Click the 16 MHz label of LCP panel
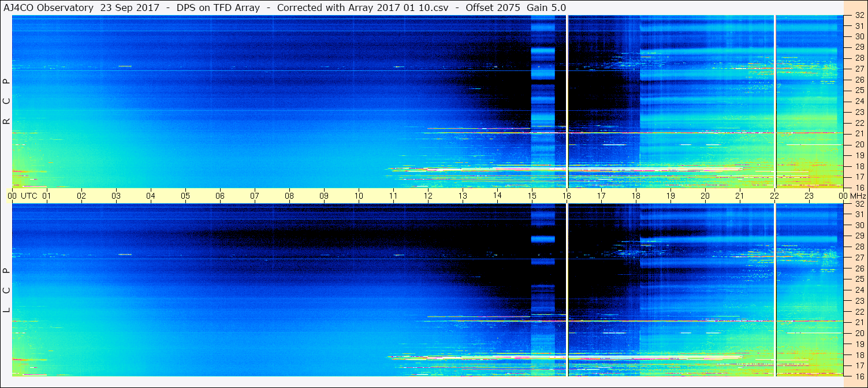 click(x=859, y=376)
